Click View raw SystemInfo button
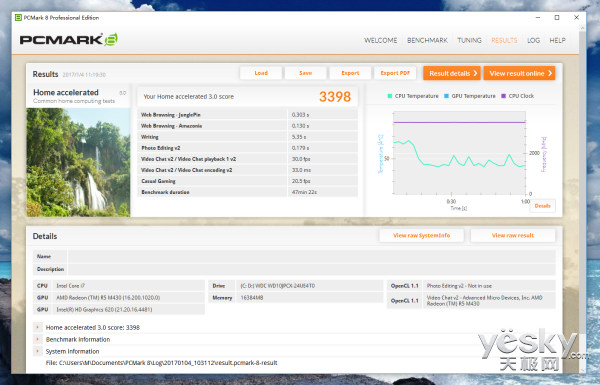Viewport: 600px width, 385px height. [421, 235]
